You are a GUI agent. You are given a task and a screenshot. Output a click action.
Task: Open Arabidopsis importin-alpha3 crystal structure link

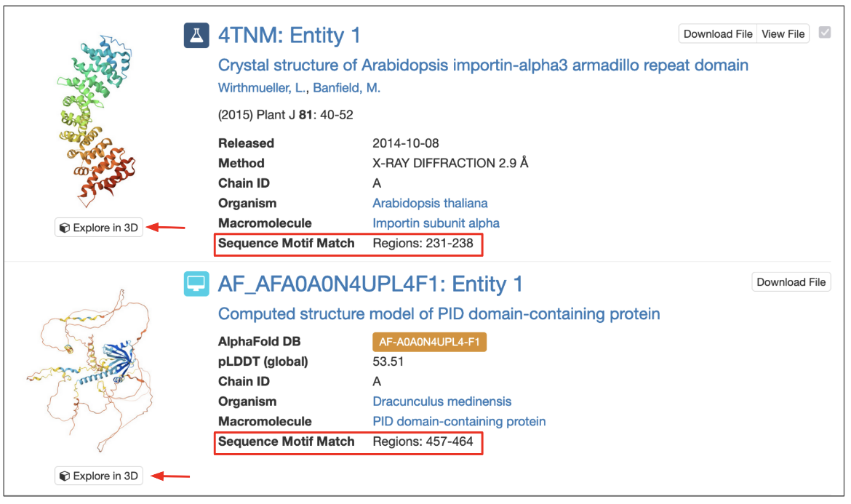coord(483,65)
